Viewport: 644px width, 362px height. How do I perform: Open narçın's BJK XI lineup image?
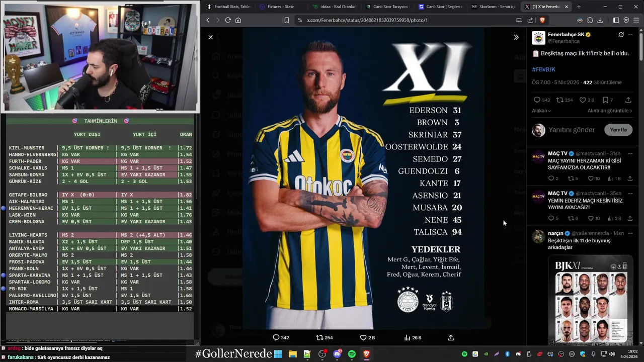tap(591, 300)
